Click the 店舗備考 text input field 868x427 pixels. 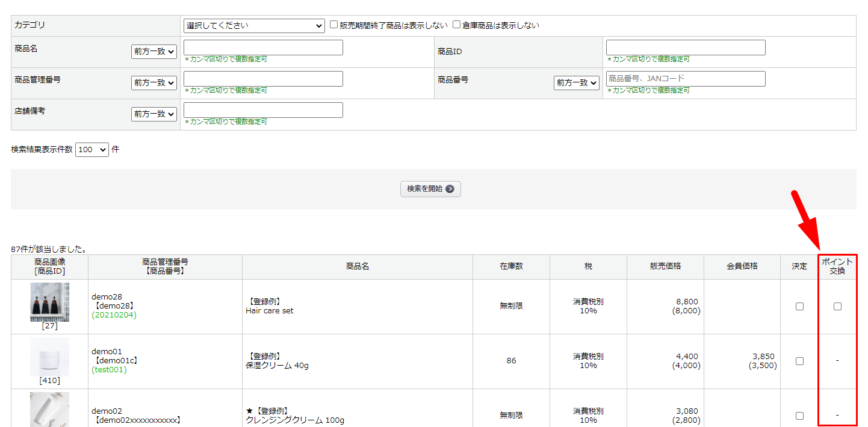tap(263, 110)
